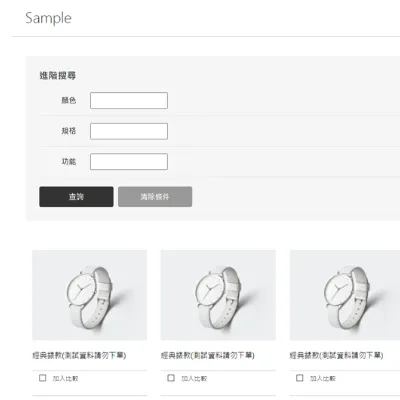Viewport: 400px width, 400px height.
Task: Check 加入比較 for the third watch
Action: 300,378
